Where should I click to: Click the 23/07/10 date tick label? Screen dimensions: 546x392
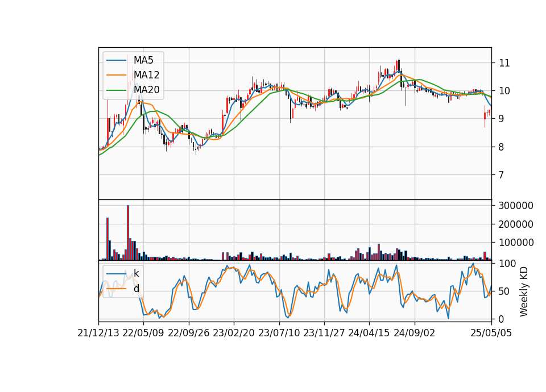(279, 333)
